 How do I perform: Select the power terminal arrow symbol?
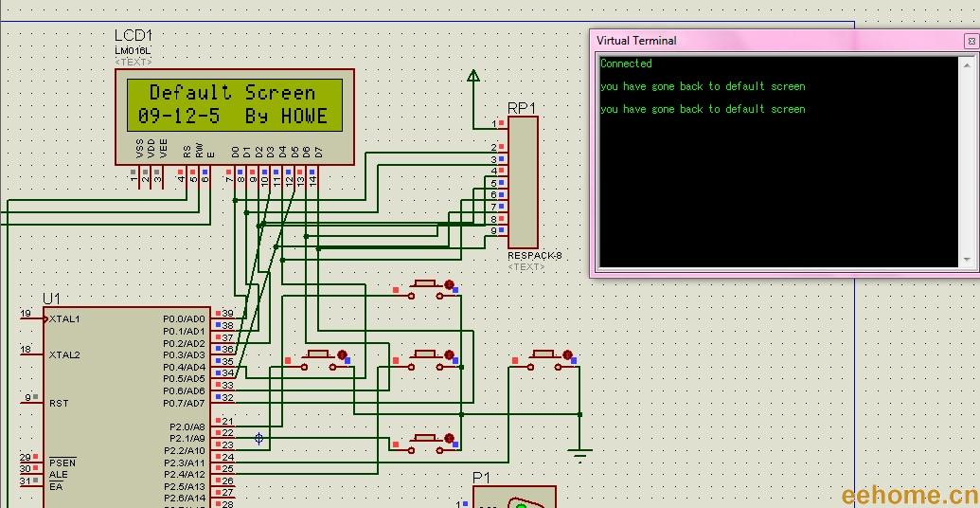473,76
